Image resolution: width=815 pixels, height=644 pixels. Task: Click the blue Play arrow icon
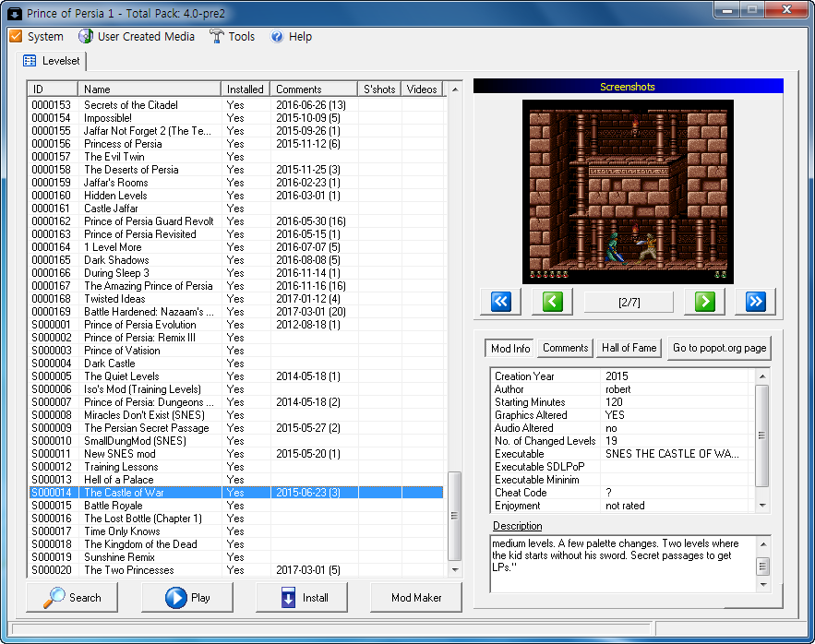click(175, 598)
